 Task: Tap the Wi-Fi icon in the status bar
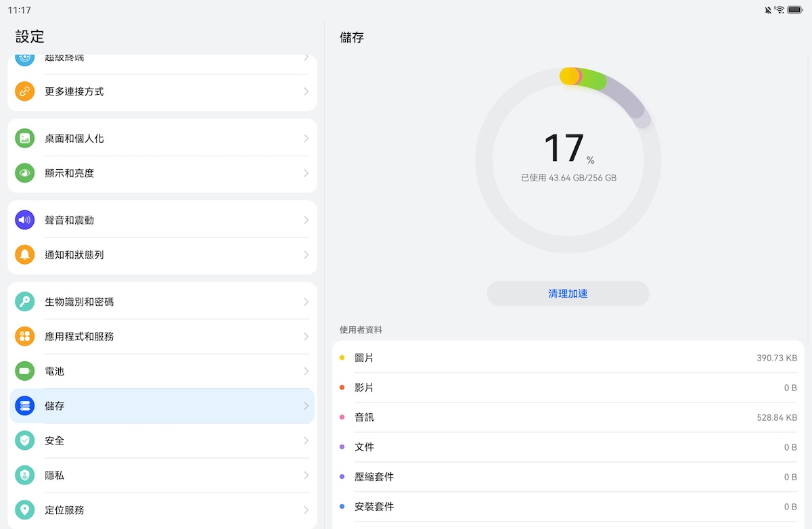click(x=780, y=10)
